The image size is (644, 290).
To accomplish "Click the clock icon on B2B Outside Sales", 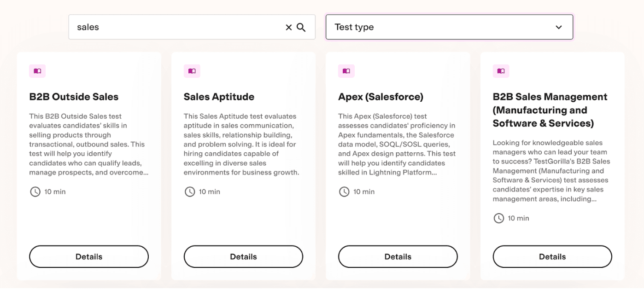I will pyautogui.click(x=35, y=191).
